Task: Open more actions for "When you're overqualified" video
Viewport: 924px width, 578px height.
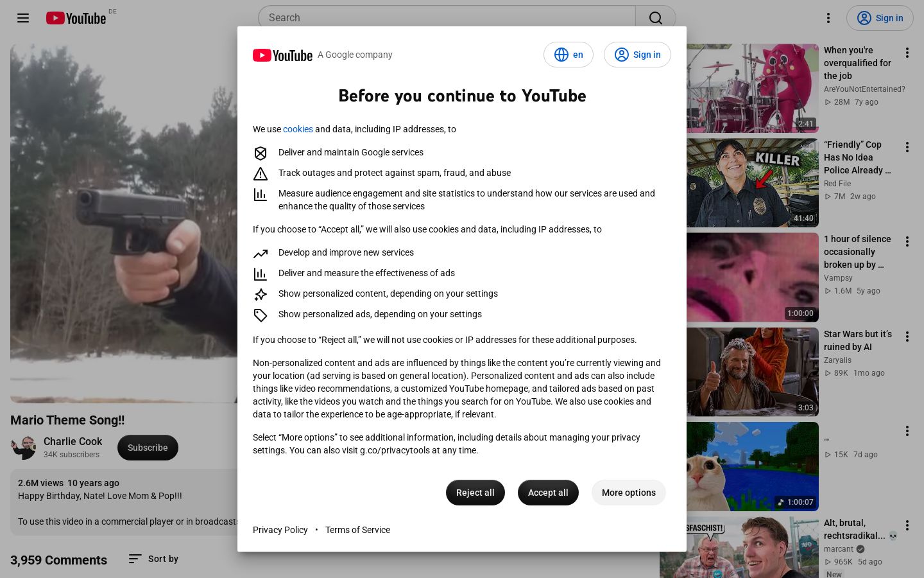Action: point(907,53)
